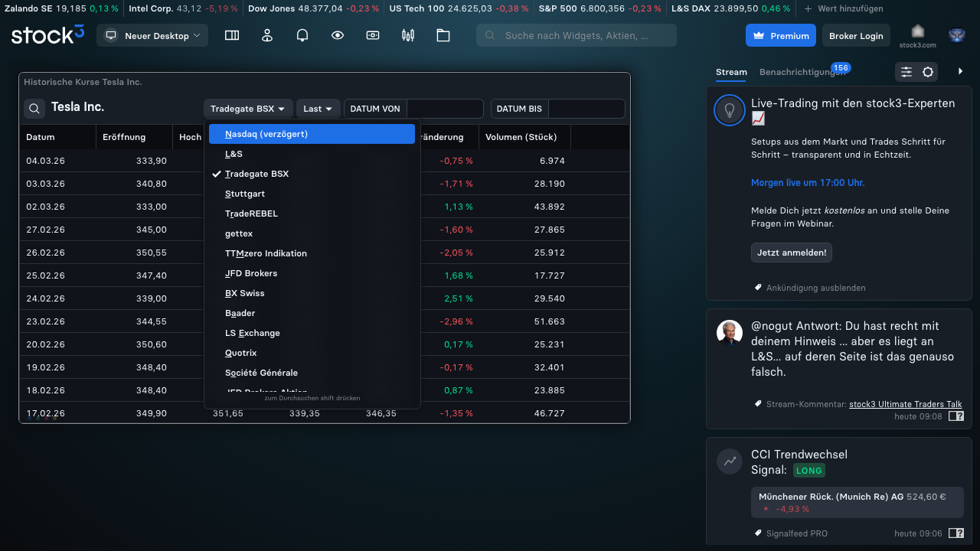Open the Last dropdown
Viewport: 980px width, 551px height.
[x=318, y=108]
